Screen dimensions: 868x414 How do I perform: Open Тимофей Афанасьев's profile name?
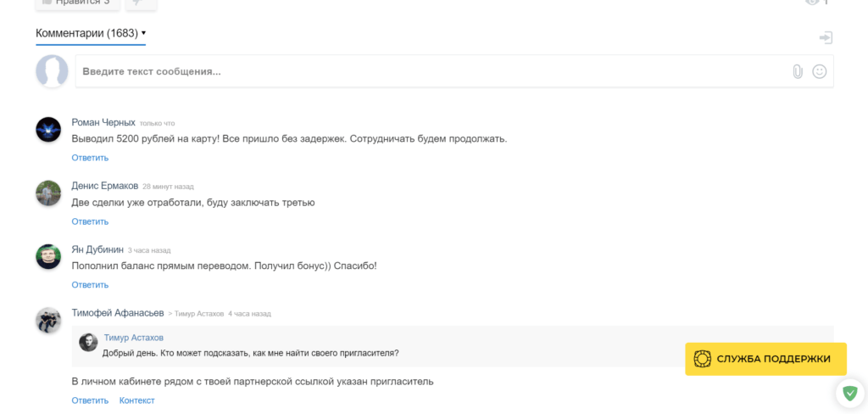click(x=118, y=312)
